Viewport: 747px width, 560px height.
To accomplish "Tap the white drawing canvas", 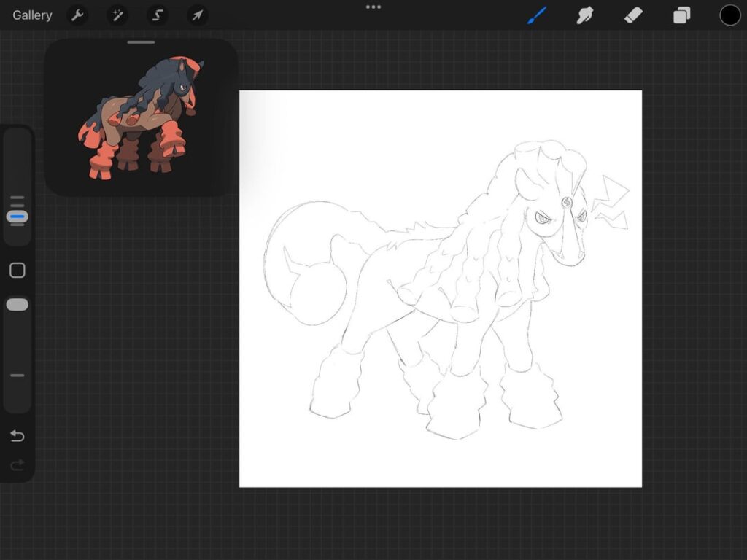I will (x=440, y=289).
